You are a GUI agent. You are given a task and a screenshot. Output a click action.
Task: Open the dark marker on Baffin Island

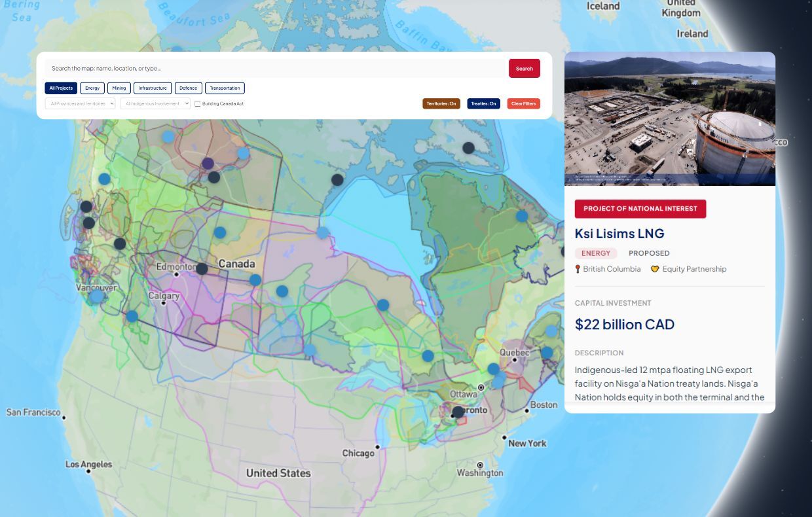[468, 148]
